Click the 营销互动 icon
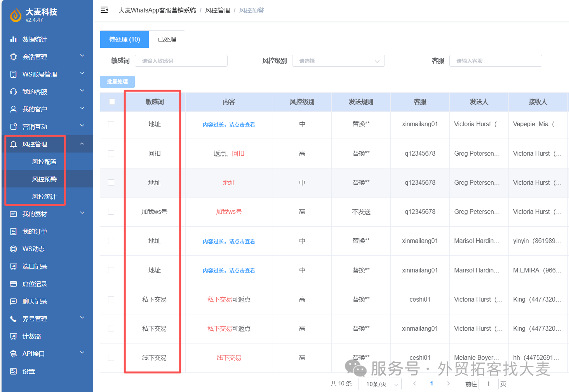569x392 pixels. 13,127
